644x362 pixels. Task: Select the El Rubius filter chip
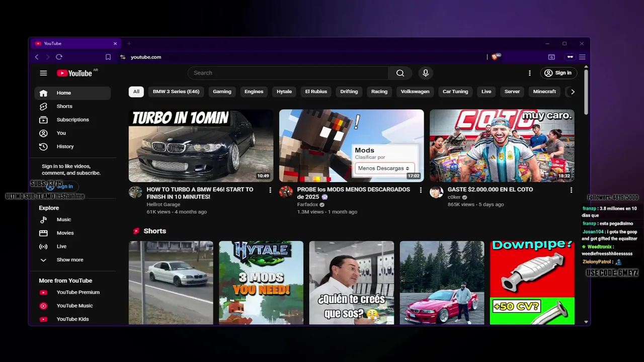click(x=316, y=92)
